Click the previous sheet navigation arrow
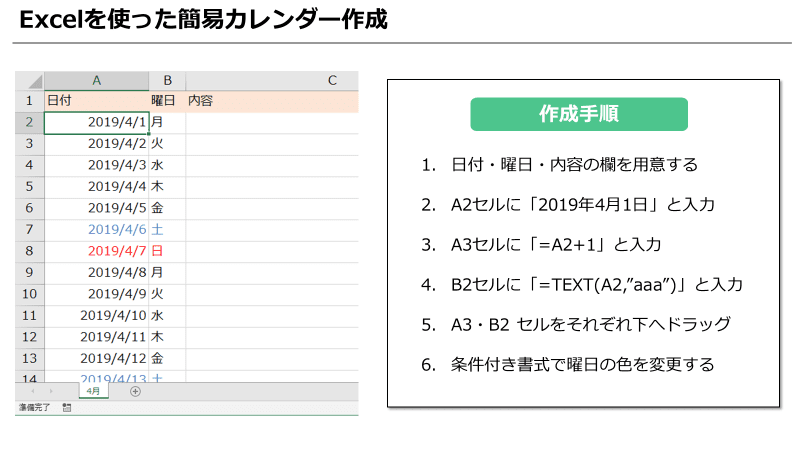The height and width of the screenshot is (450, 800). coord(33,391)
